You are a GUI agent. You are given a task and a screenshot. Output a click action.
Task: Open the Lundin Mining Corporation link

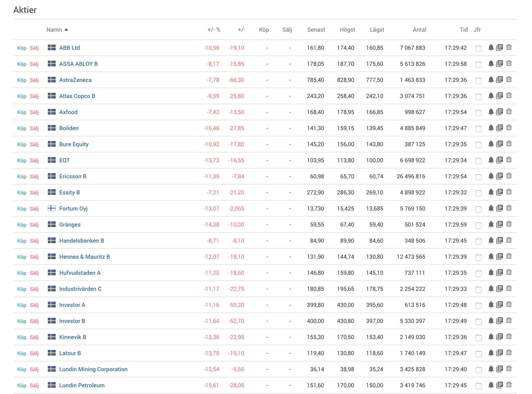coord(93,369)
